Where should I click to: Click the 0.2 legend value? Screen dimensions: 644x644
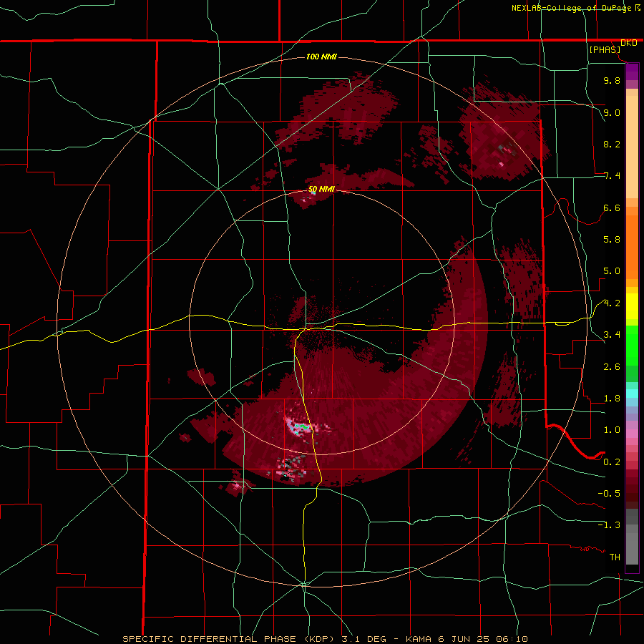click(612, 462)
